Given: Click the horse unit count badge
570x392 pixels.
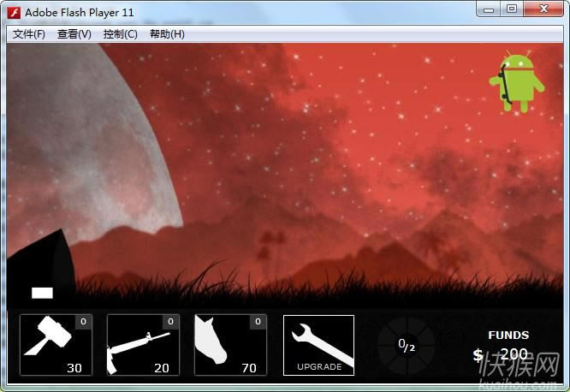Looking at the screenshot, I should point(258,322).
